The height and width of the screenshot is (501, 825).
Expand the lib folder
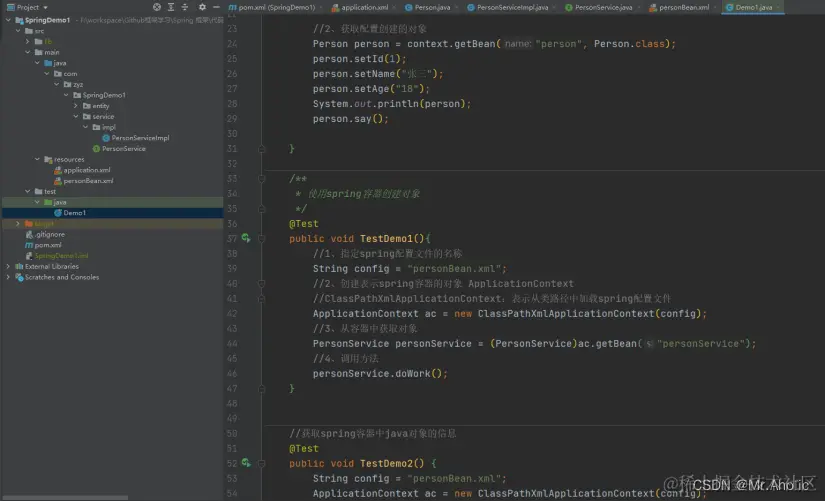pyautogui.click(x=27, y=42)
